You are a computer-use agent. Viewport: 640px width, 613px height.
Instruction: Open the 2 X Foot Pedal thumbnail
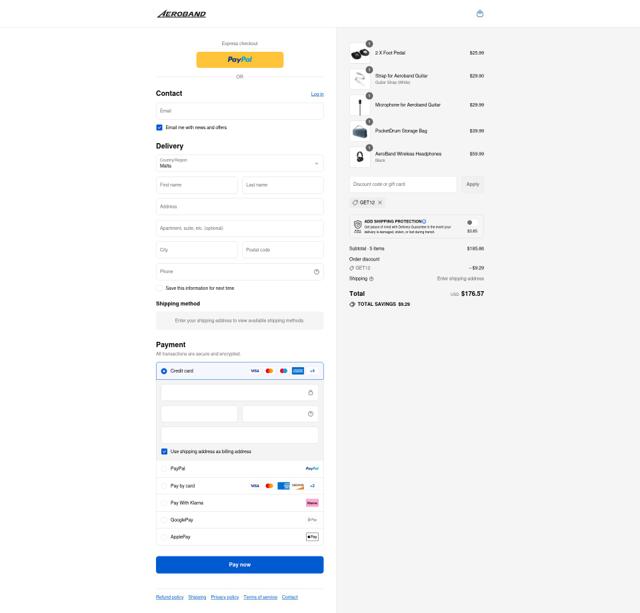pos(360,53)
